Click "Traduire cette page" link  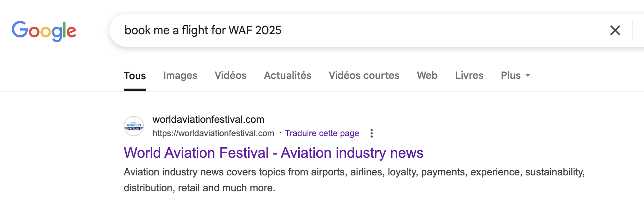click(322, 133)
